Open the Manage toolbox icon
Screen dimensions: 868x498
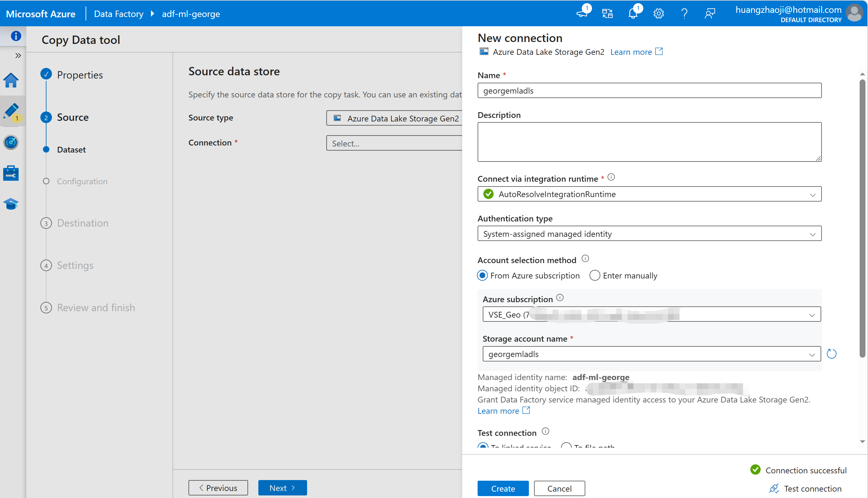pyautogui.click(x=11, y=173)
